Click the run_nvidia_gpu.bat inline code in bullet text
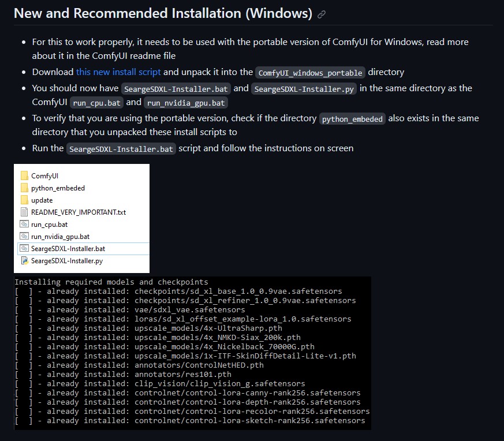The height and width of the screenshot is (441, 504). (185, 103)
